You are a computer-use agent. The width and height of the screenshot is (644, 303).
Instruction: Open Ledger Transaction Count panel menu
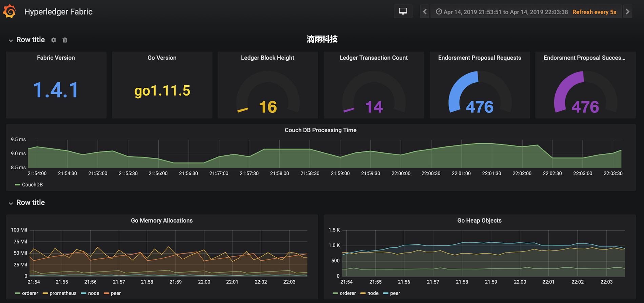pos(374,58)
